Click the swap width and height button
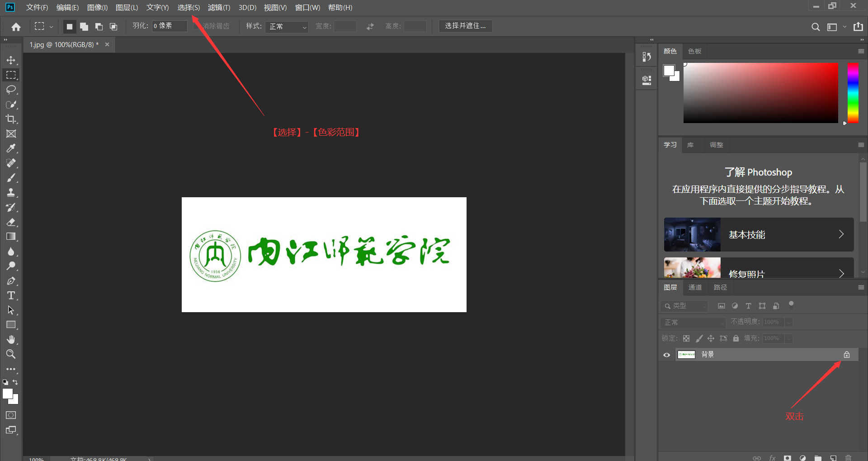 click(x=370, y=27)
